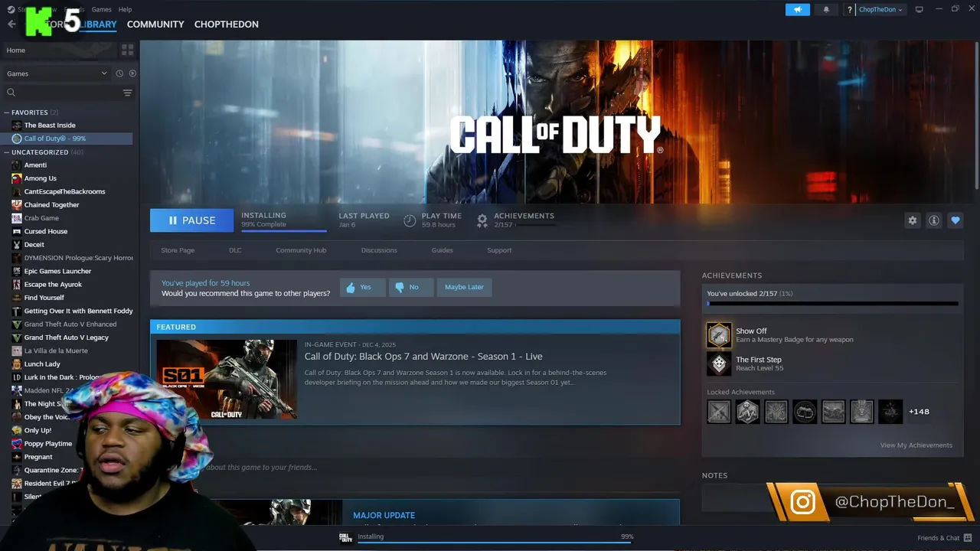This screenshot has width=980, height=551.
Task: Click the ACHIEVEMENTS stat in header bar
Action: click(515, 220)
